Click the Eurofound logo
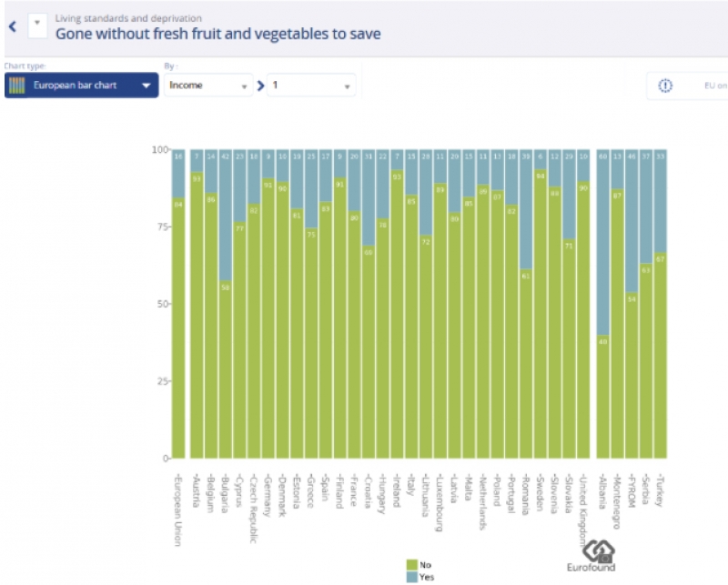 tap(592, 556)
